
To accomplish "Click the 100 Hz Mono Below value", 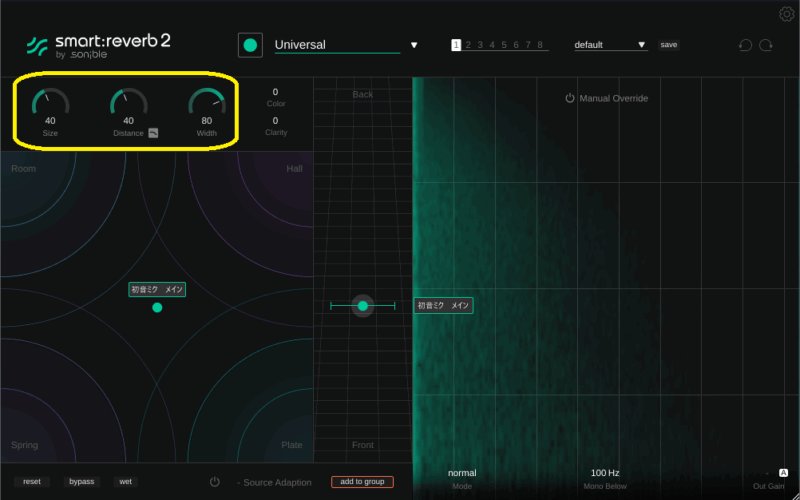I will [605, 473].
